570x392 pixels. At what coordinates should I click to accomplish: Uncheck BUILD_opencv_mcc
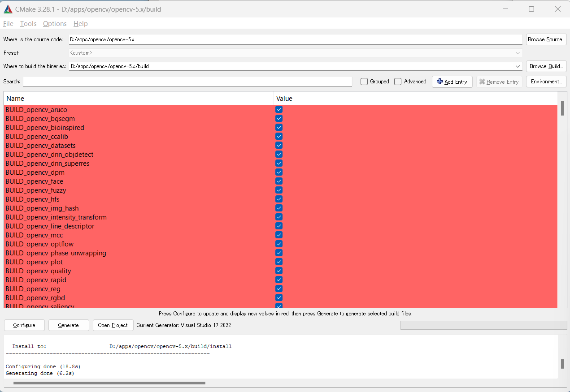click(x=279, y=235)
